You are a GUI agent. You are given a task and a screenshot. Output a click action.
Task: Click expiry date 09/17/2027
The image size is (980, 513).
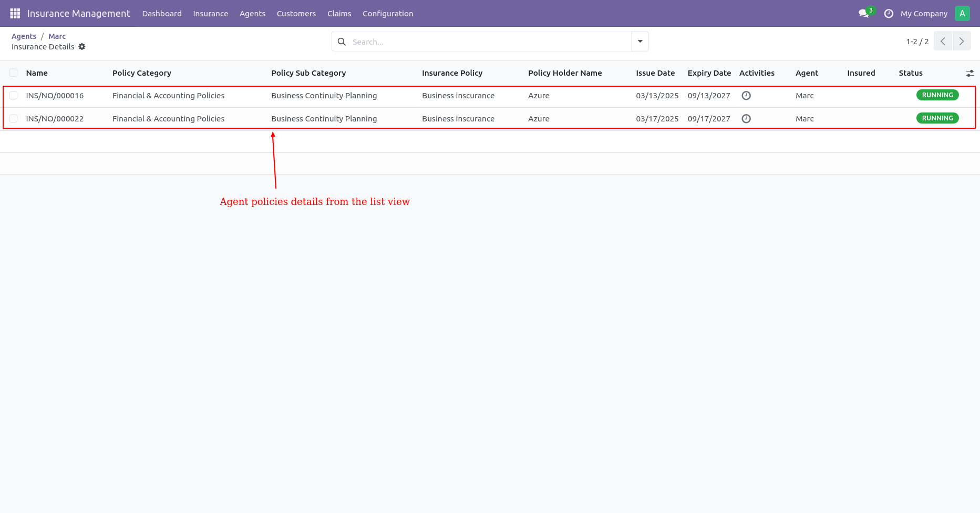[709, 119]
